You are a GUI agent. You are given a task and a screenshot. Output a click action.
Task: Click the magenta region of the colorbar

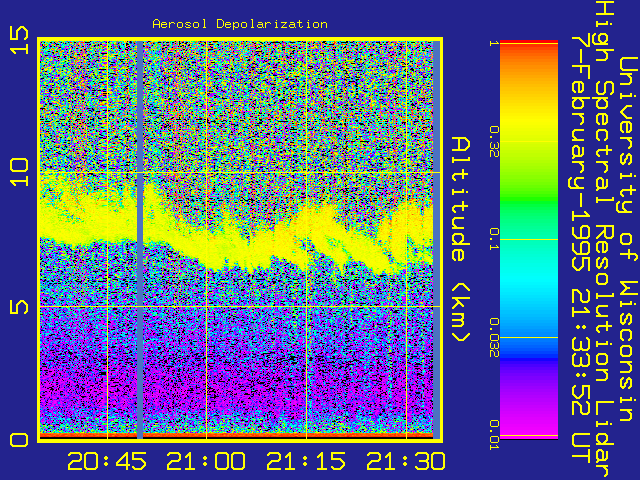click(529, 420)
